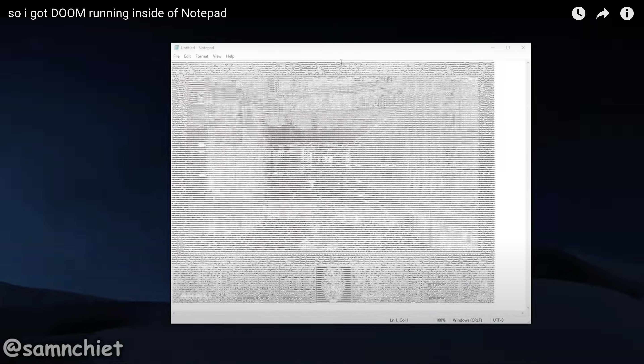Open the File menu in Notepad

pos(176,56)
